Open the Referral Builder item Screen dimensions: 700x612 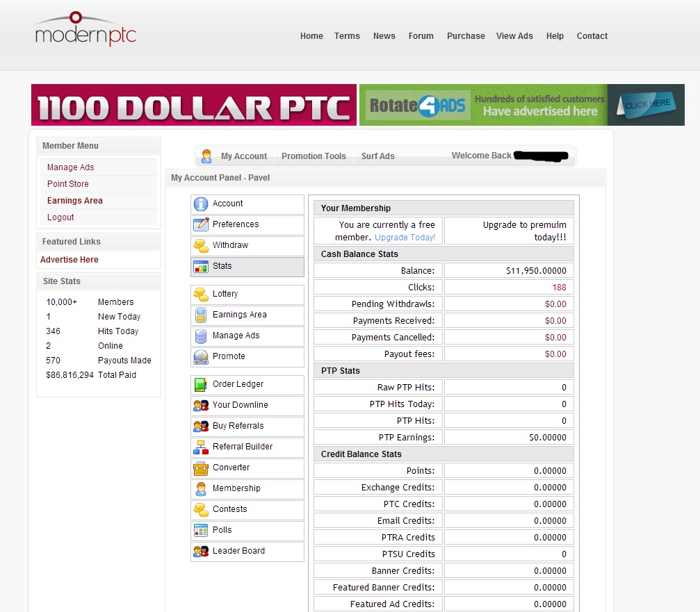click(x=247, y=447)
